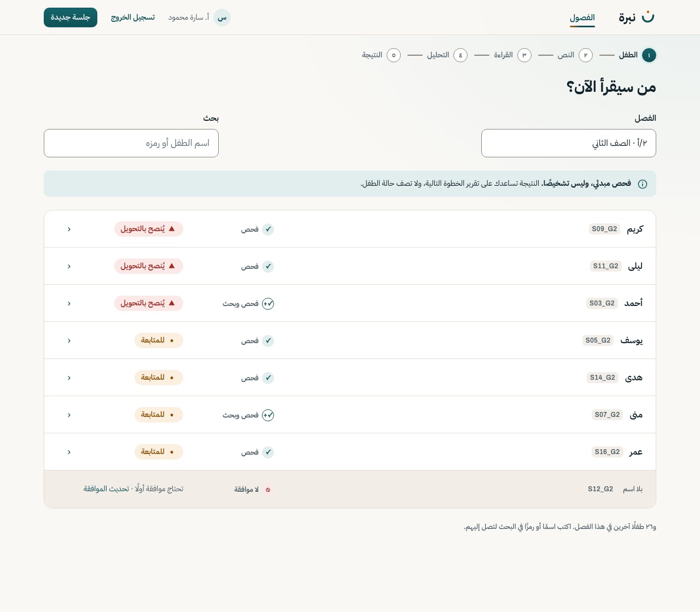The width and height of the screenshot is (700, 612).
Task: Select the child name هدى
Action: point(634,378)
